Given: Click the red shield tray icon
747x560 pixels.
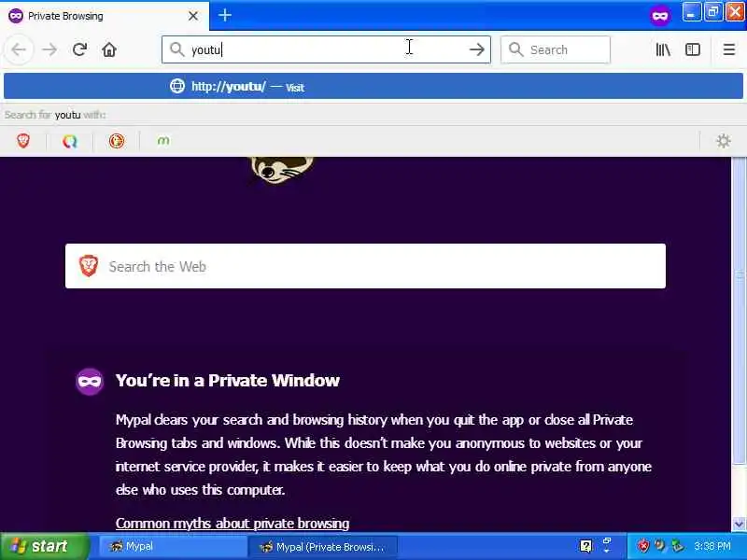Looking at the screenshot, I should pyautogui.click(x=643, y=545).
